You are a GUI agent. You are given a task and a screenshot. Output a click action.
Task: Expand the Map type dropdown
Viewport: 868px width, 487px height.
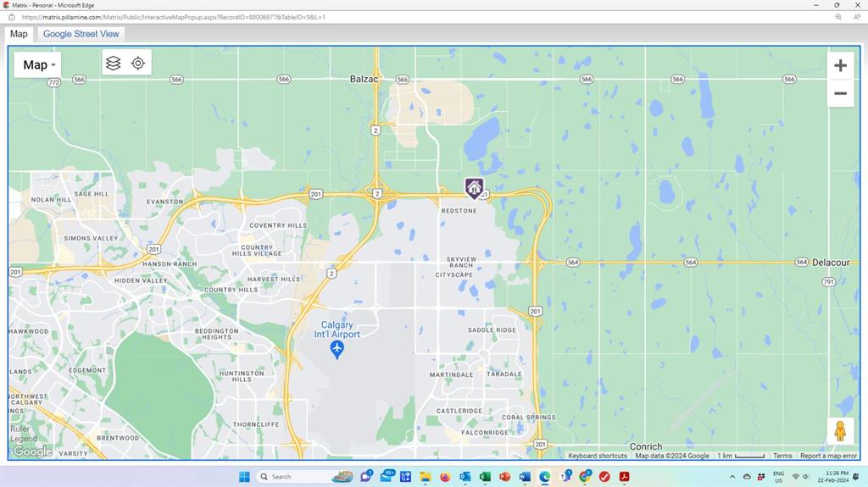tap(38, 65)
